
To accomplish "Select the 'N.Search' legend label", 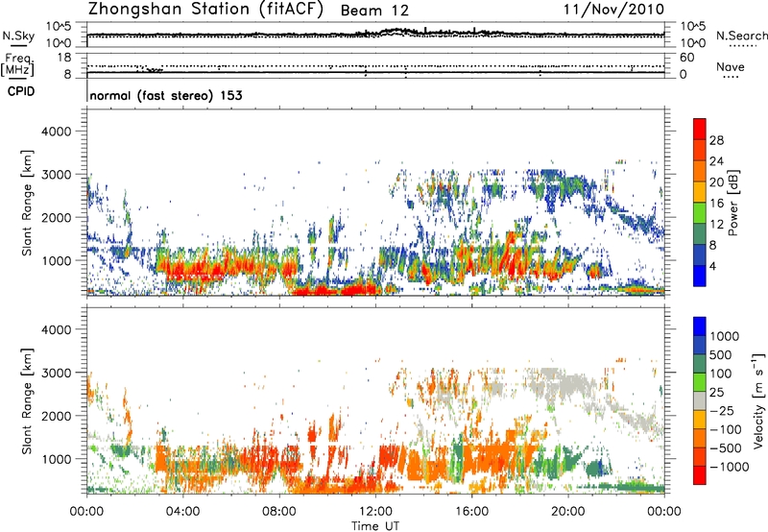I will point(741,36).
